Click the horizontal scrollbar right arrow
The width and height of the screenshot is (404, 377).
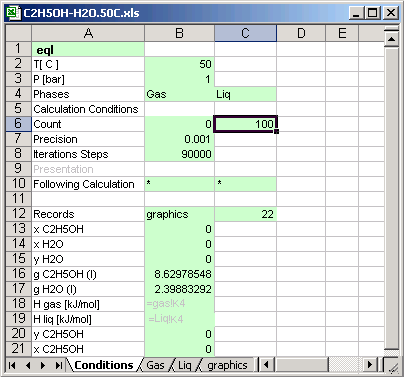pyautogui.click(x=369, y=365)
